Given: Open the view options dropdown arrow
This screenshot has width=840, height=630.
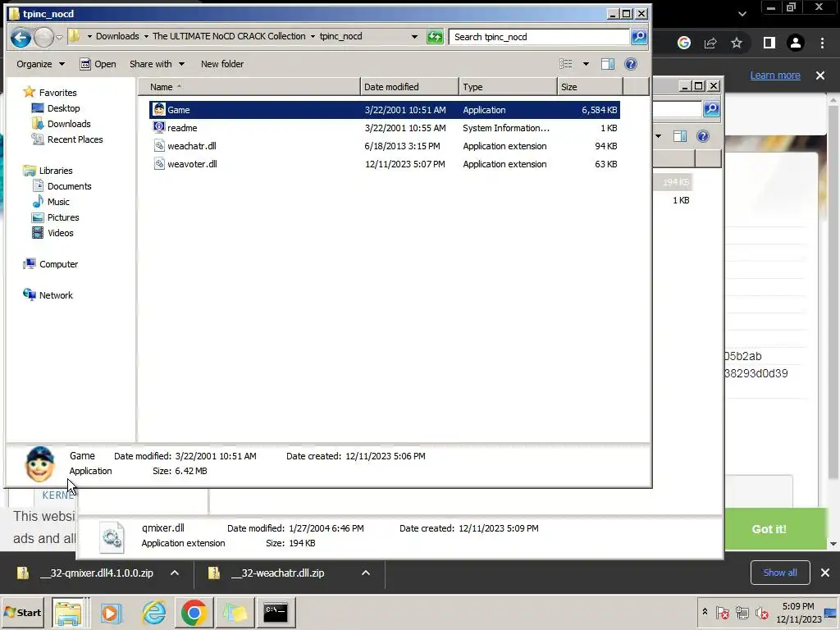Looking at the screenshot, I should (x=586, y=64).
